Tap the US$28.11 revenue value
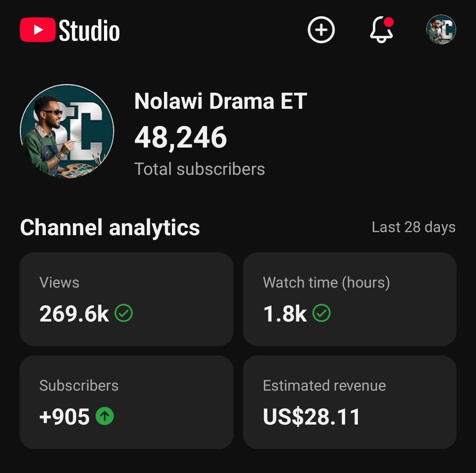The image size is (476, 473). [312, 417]
